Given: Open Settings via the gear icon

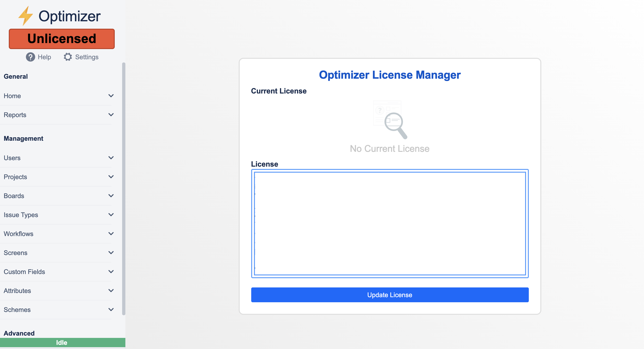Looking at the screenshot, I should 68,57.
